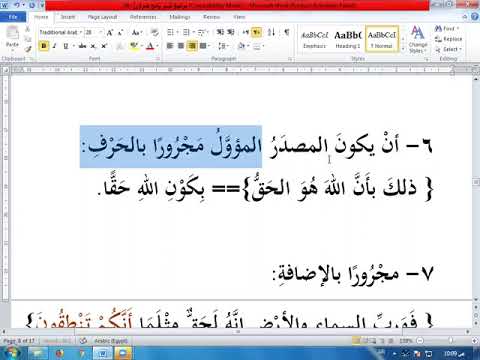Open the File tab
The width and height of the screenshot is (480, 360).
pyautogui.click(x=13, y=17)
